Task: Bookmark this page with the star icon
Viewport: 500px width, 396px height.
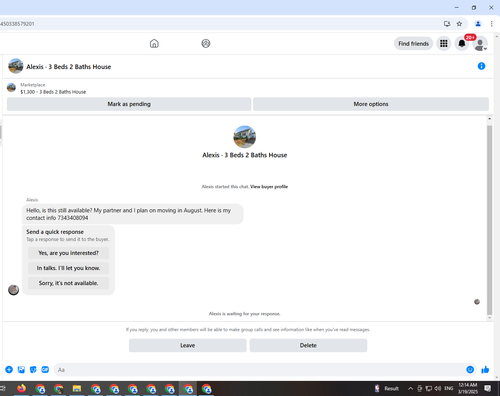Action: pyautogui.click(x=459, y=24)
